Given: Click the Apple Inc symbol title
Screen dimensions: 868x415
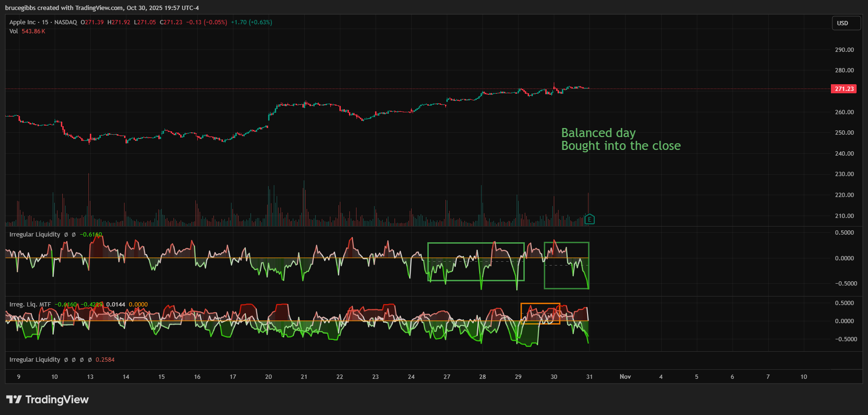Looking at the screenshot, I should coord(22,22).
